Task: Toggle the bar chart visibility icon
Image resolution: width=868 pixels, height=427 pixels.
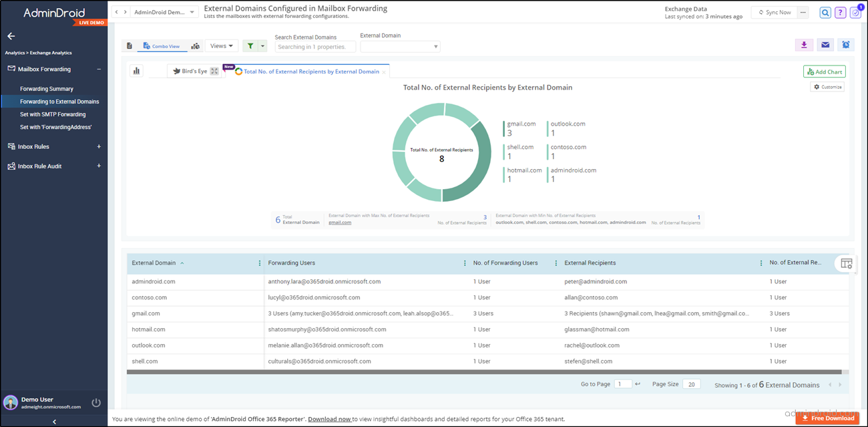Action: [136, 71]
